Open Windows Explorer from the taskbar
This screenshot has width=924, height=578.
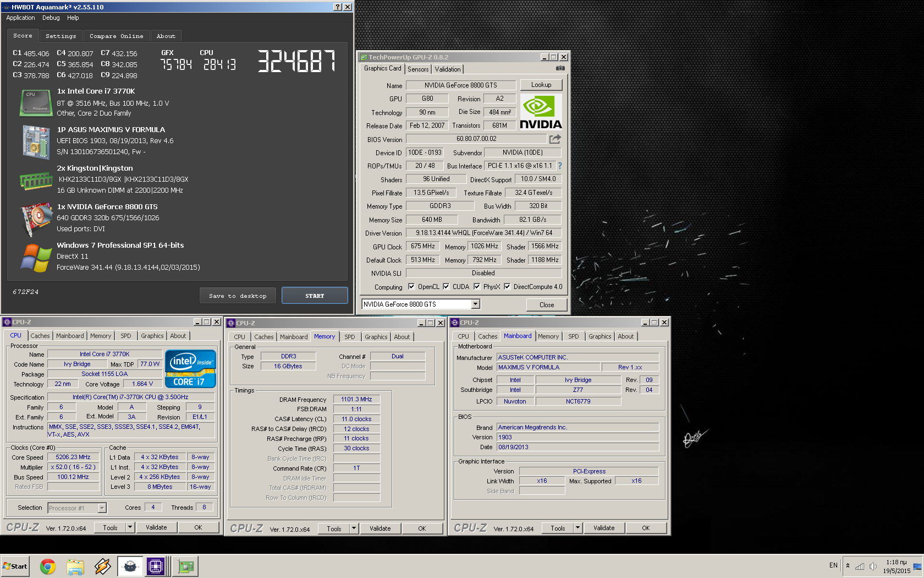point(75,566)
